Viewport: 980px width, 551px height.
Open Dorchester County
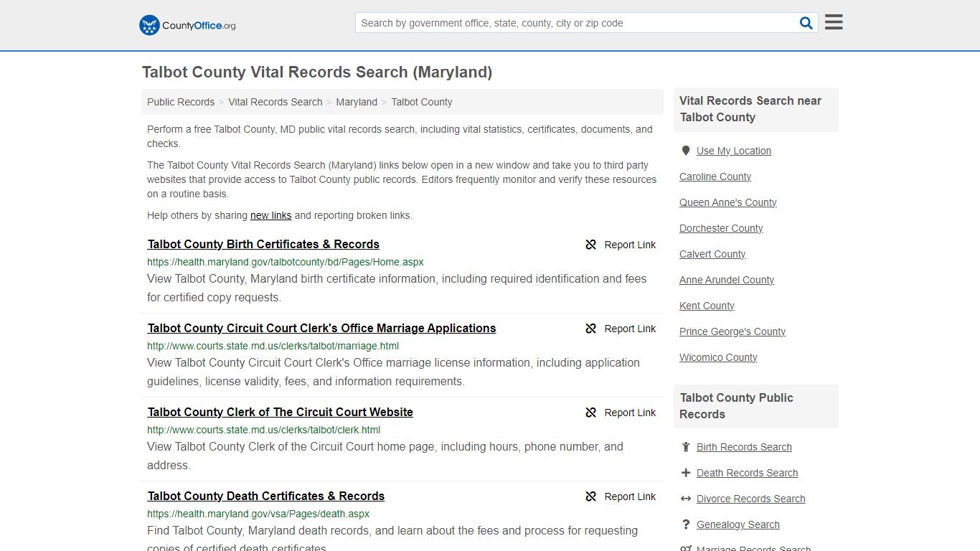(x=721, y=228)
